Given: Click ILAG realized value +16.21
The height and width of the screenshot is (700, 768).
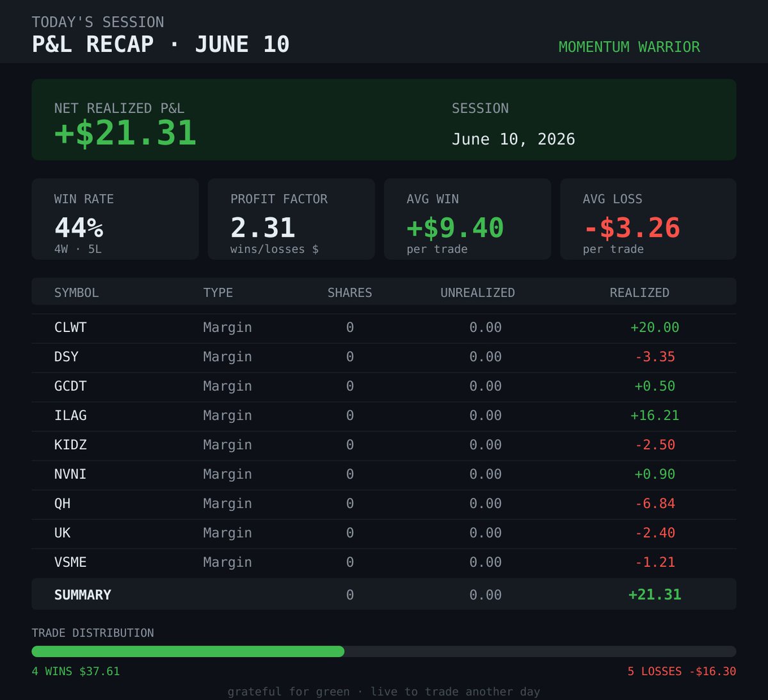Looking at the screenshot, I should click(655, 415).
